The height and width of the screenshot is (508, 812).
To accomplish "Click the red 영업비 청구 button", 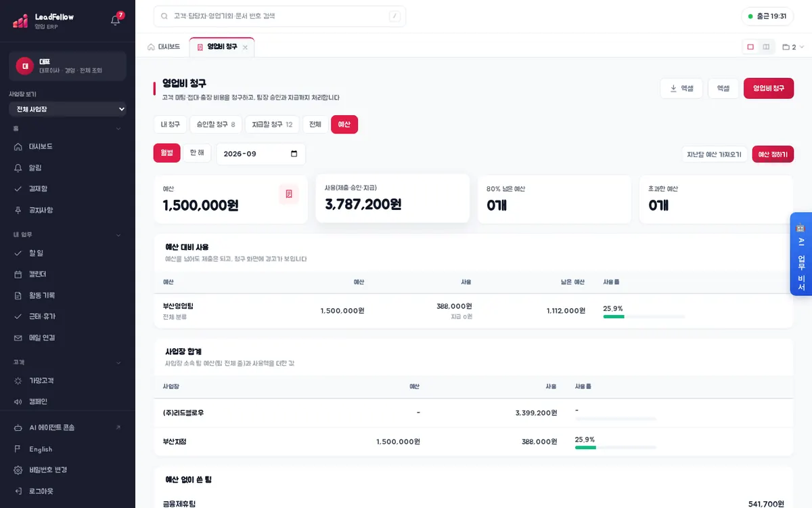I will 769,88.
